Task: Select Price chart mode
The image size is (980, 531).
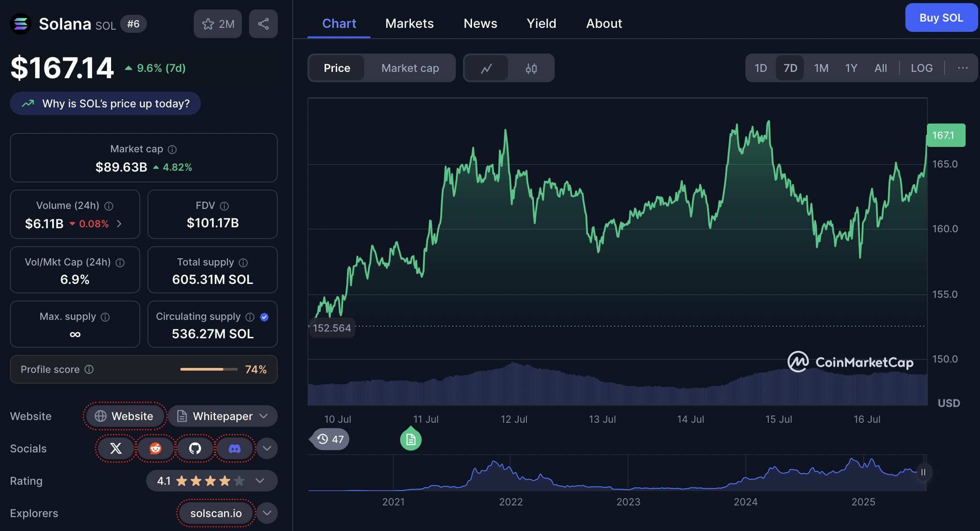Action: 337,68
